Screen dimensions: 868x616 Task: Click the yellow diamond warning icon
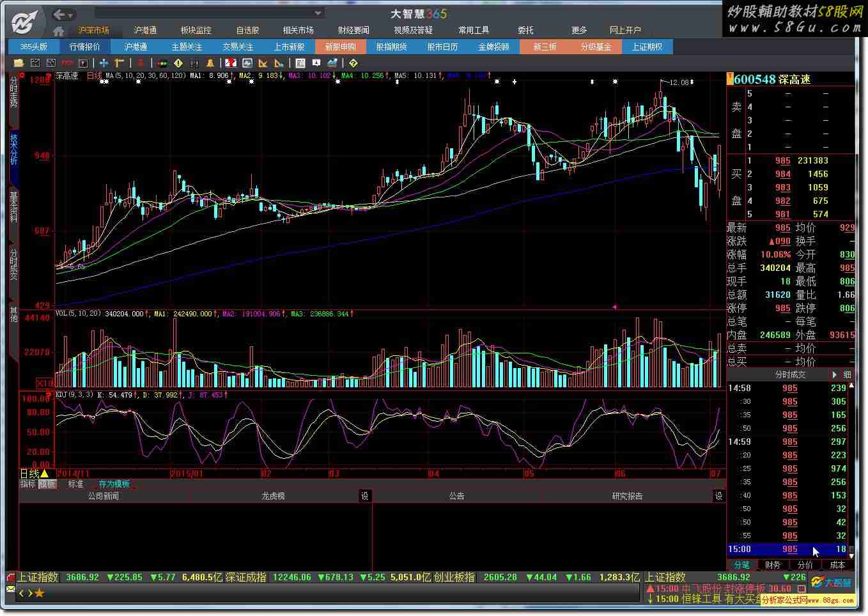178,63
